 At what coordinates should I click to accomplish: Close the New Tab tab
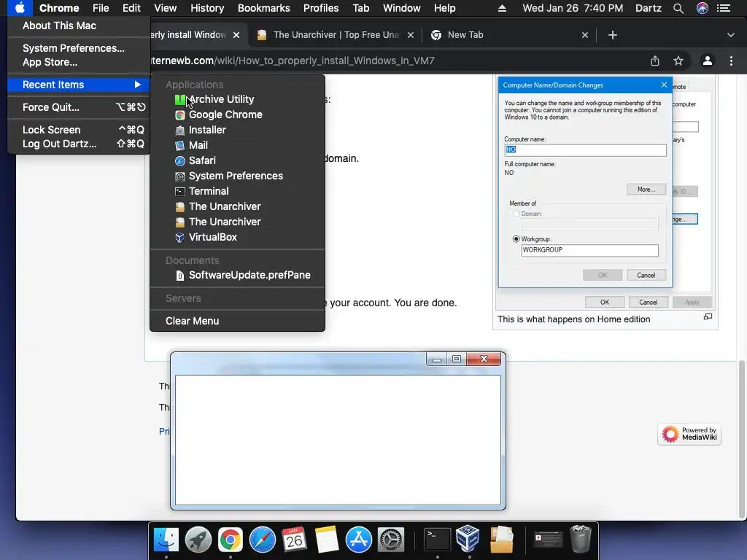tap(585, 35)
